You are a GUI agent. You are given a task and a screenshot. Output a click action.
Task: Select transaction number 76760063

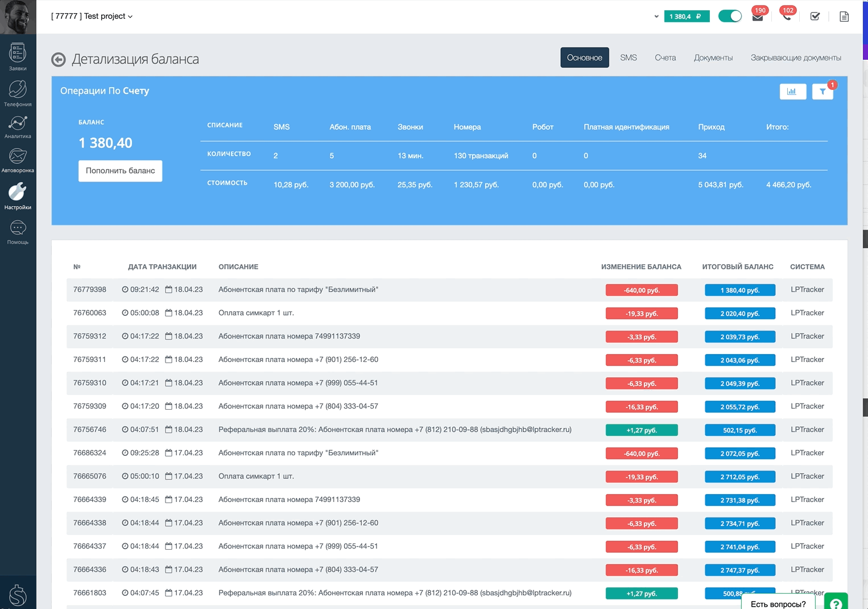[x=90, y=313]
